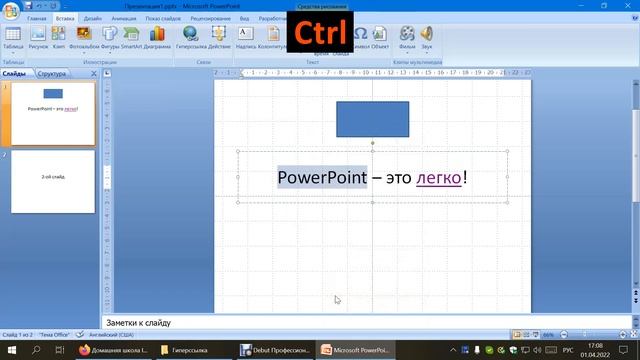Open the Фигуры (shapes) gallery

click(110, 38)
